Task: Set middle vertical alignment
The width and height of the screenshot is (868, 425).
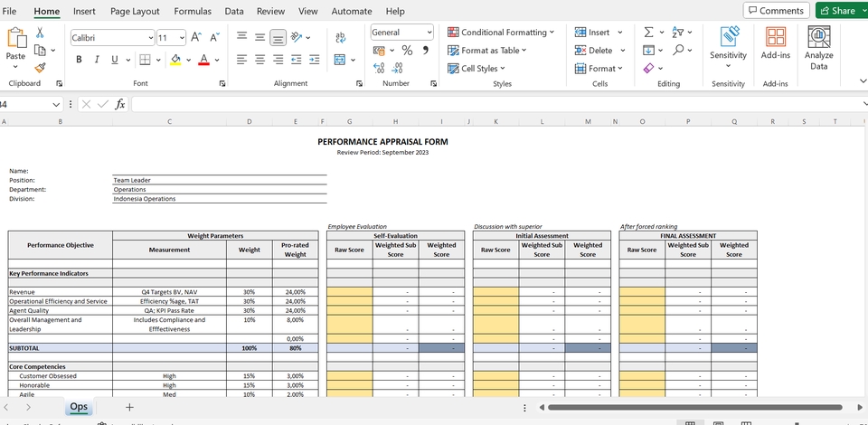Action: pyautogui.click(x=259, y=37)
